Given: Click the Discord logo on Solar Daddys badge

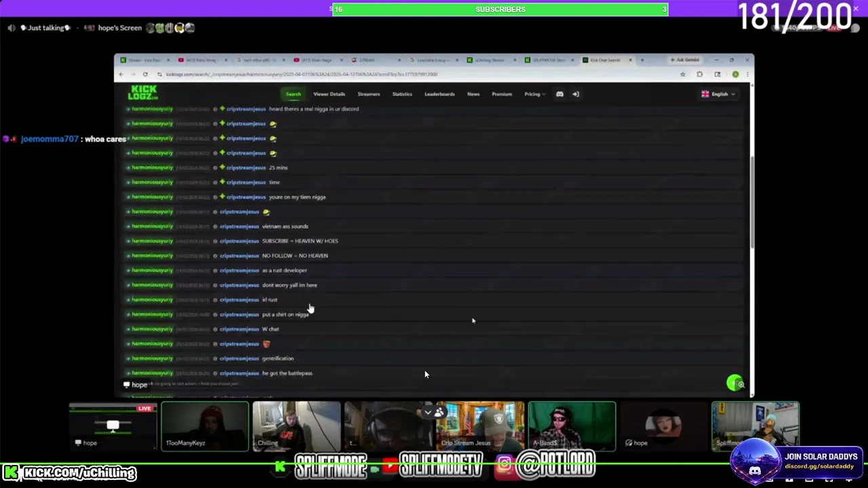Looking at the screenshot, I should [755, 470].
